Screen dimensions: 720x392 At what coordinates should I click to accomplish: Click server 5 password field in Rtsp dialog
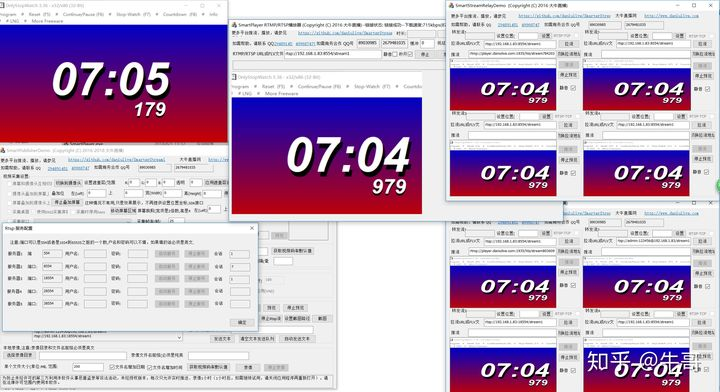coord(137,303)
